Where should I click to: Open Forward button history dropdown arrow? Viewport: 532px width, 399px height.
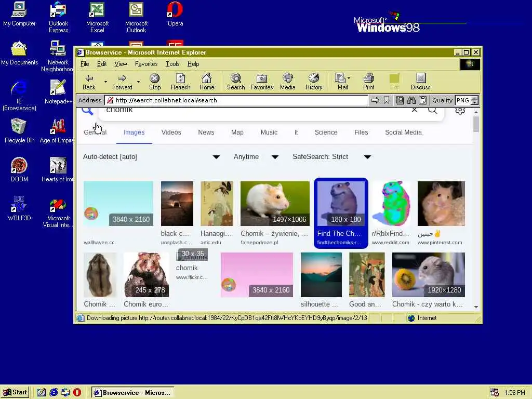click(x=138, y=82)
